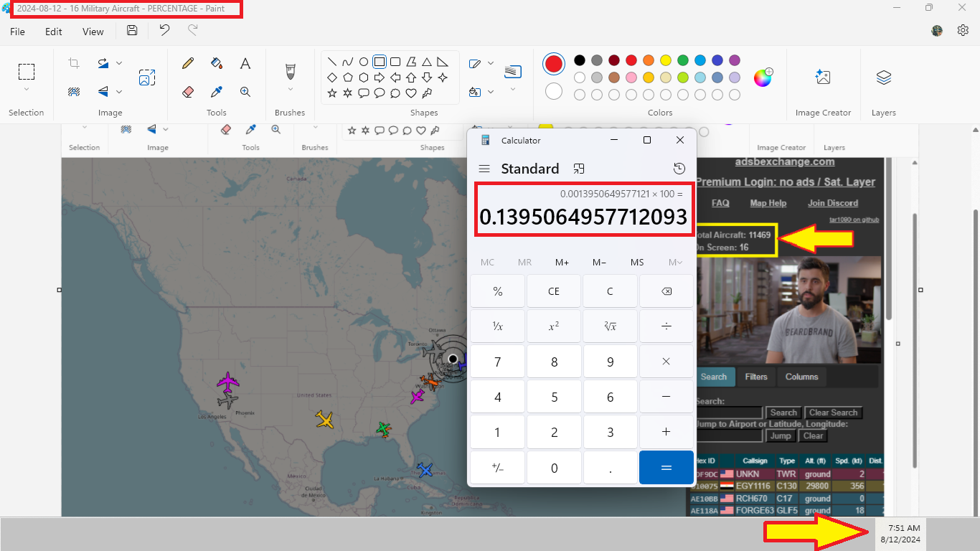Click the Save icon in Paint title bar
Viewport: 980px width, 551px height.
[x=132, y=30]
